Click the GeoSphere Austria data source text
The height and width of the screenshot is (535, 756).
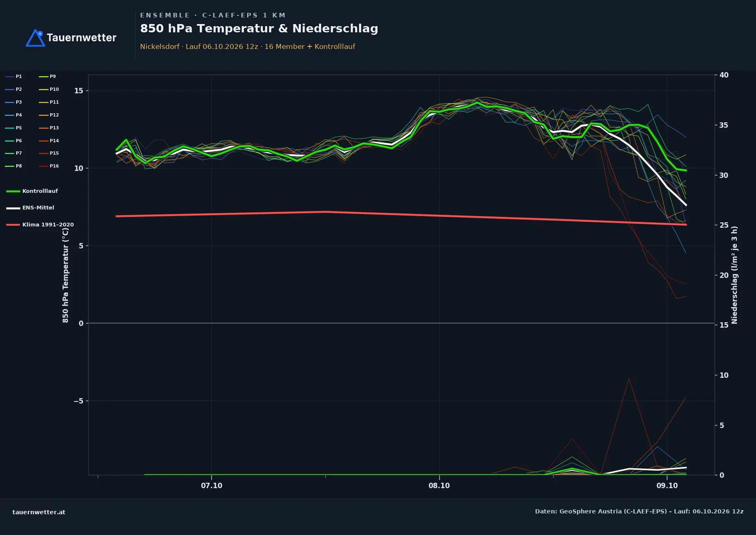click(639, 512)
